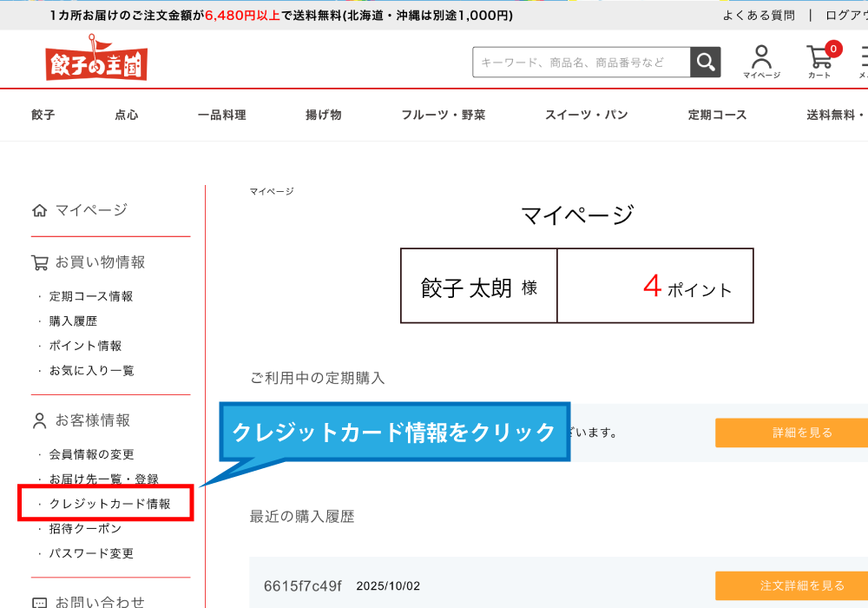Click the Gyoza no Okoku logo
This screenshot has width=868, height=608.
click(x=96, y=60)
